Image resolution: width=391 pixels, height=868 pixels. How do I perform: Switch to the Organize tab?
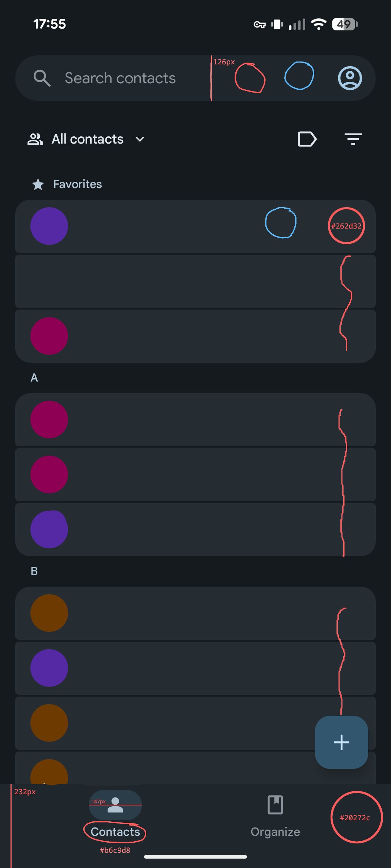pos(275,814)
